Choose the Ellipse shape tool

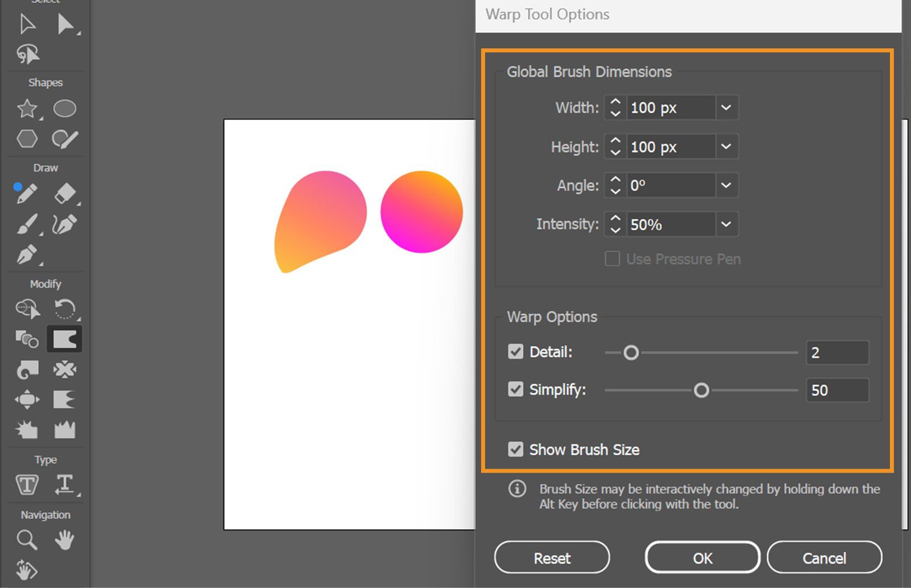tap(64, 108)
